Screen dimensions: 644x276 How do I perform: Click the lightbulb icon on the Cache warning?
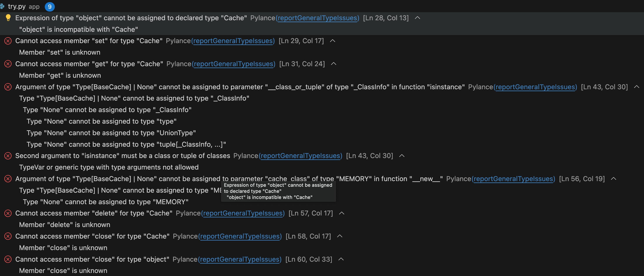pyautogui.click(x=9, y=18)
